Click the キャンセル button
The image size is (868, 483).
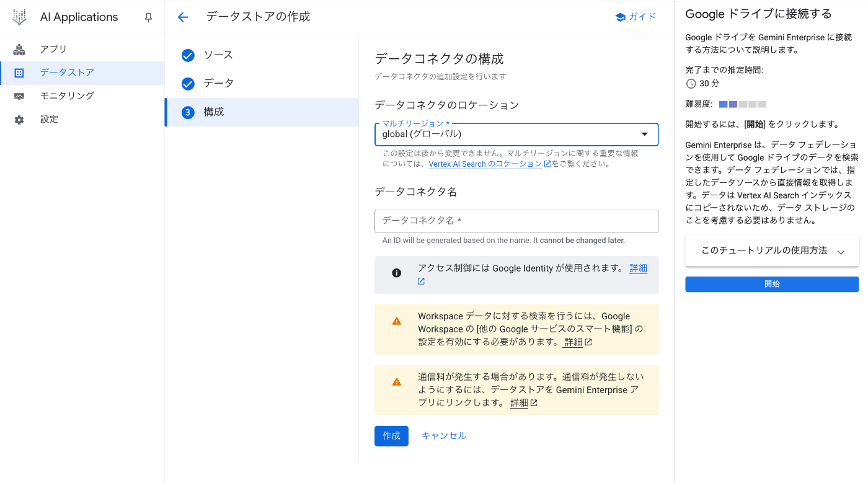point(444,436)
